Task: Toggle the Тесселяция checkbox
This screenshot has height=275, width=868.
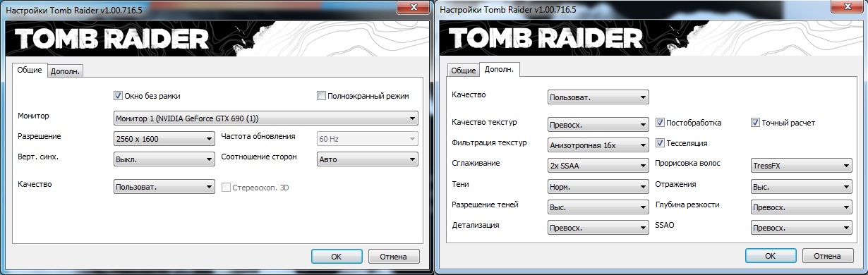Action: pos(661,143)
